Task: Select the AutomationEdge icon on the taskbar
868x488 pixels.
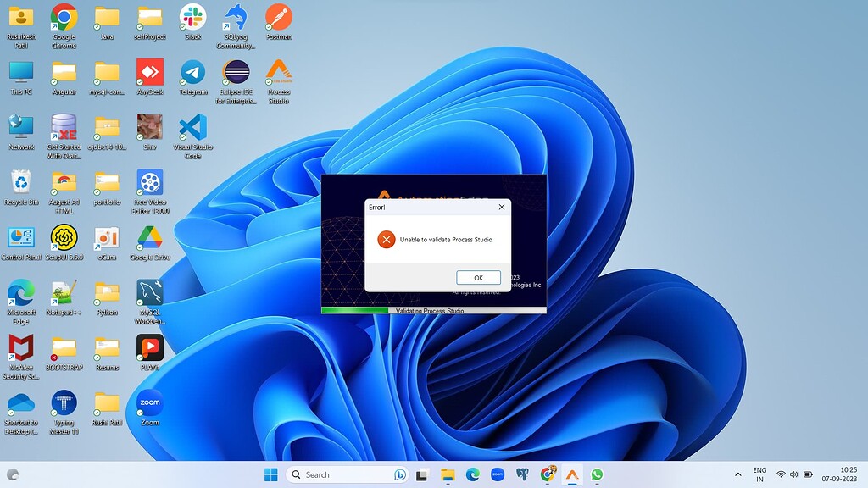Action: point(573,474)
